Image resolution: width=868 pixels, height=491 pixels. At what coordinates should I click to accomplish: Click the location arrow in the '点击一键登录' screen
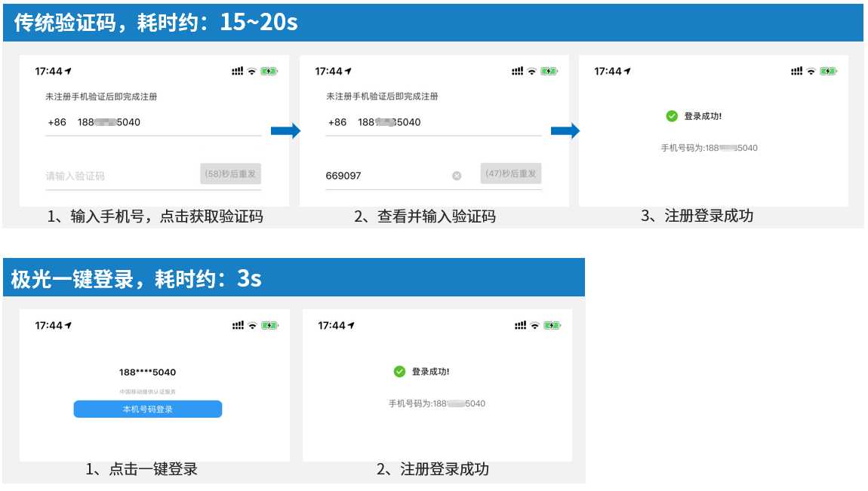[68, 325]
